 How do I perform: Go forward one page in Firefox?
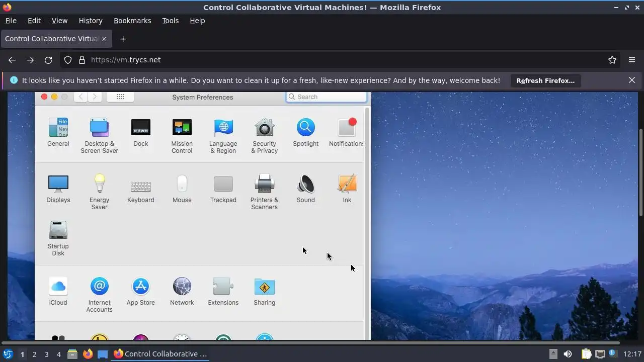(x=30, y=60)
